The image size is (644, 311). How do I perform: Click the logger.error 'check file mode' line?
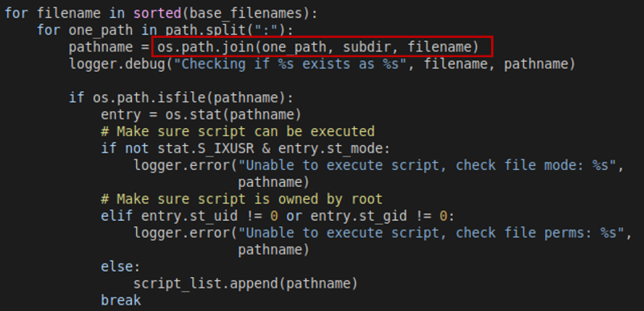pyautogui.click(x=379, y=165)
